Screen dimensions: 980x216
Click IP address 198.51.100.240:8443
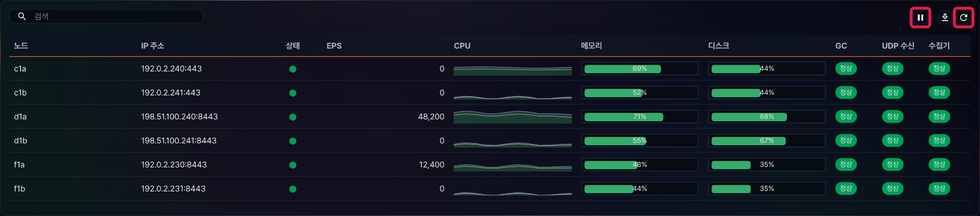[179, 117]
